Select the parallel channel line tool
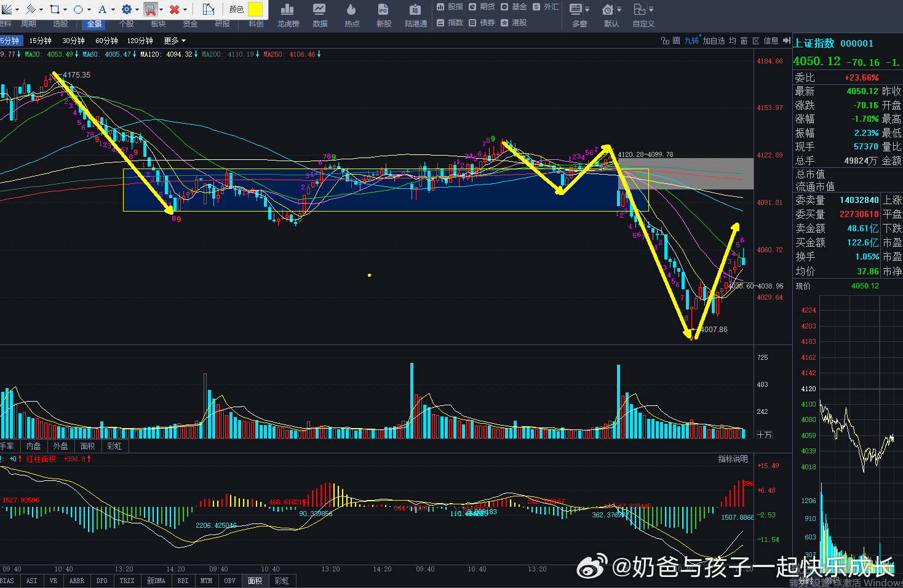The width and height of the screenshot is (903, 588). (x=30, y=9)
